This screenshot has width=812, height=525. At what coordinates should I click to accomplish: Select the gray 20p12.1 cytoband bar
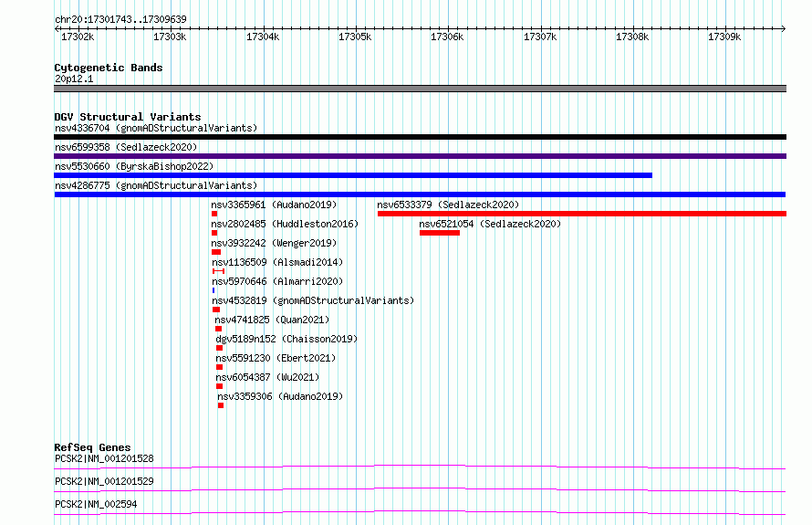click(420, 89)
